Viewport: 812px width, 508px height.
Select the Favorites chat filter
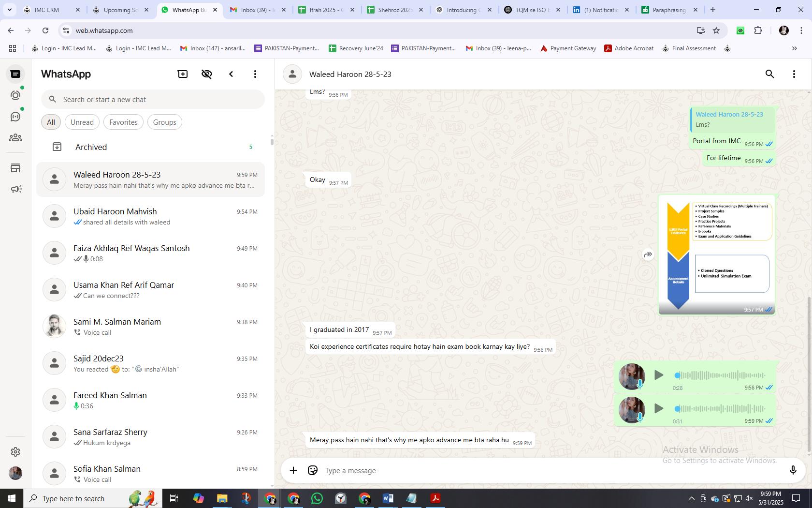point(123,122)
